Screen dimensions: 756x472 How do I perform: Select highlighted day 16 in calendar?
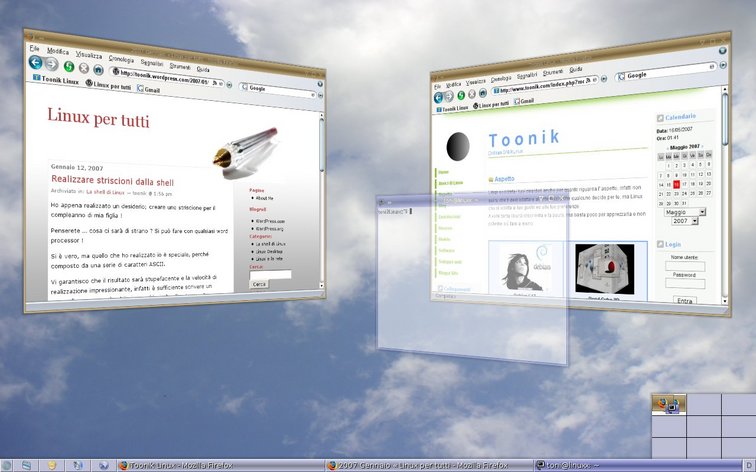point(676,184)
